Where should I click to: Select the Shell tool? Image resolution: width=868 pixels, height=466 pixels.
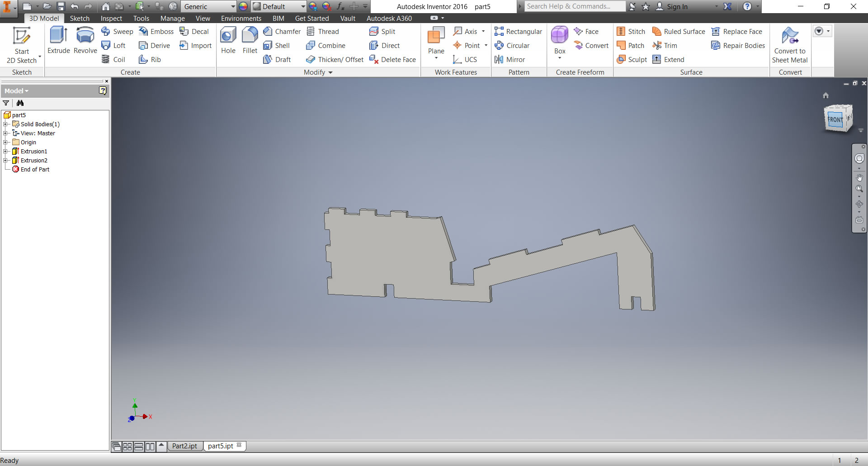click(x=276, y=45)
